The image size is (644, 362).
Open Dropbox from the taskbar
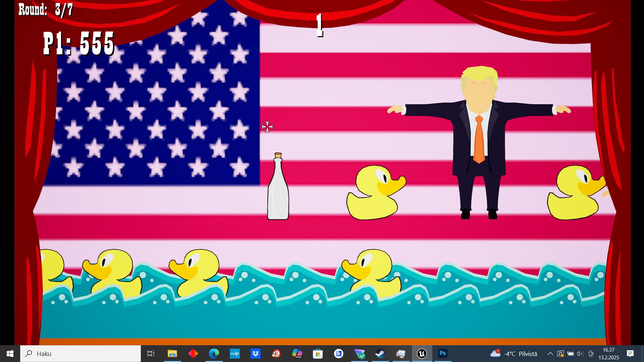255,354
